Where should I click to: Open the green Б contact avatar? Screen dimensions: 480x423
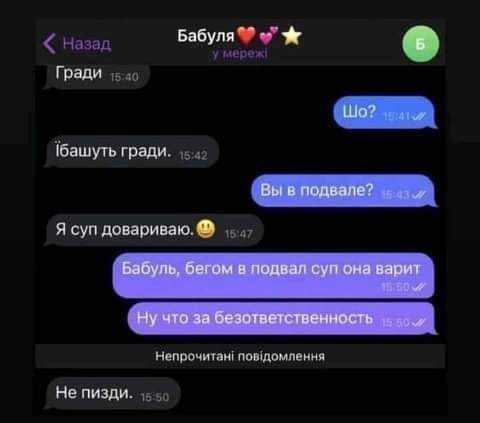pyautogui.click(x=421, y=44)
